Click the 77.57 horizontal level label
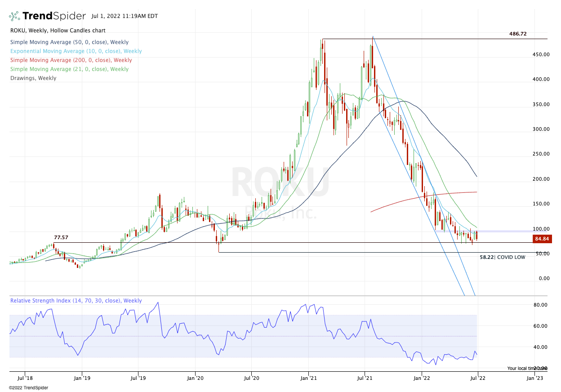Viewport: 561px width, 392px height. [x=61, y=237]
